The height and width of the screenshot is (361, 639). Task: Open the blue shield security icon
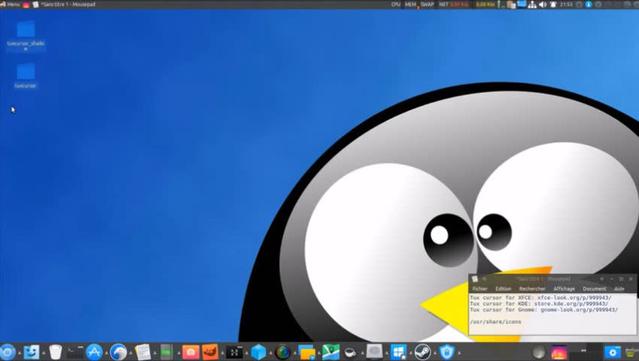(447, 352)
